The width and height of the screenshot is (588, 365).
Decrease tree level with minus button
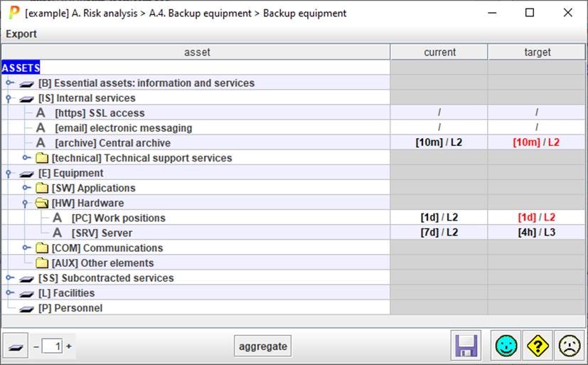(x=36, y=347)
